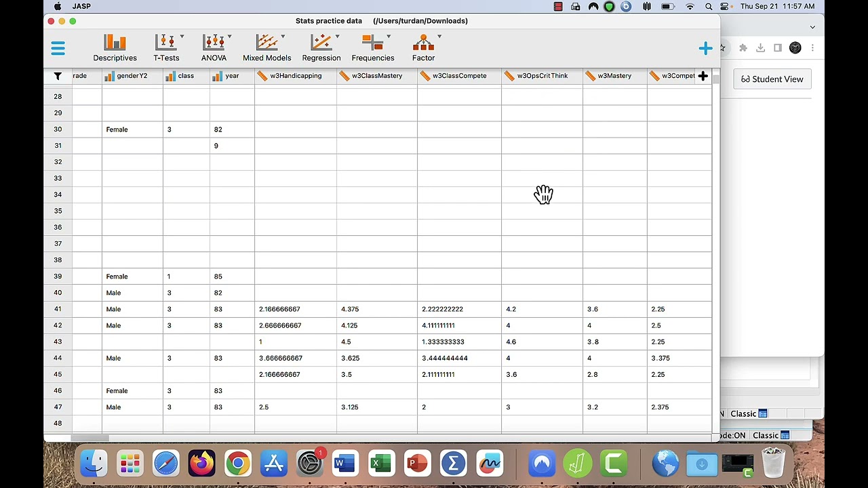
Task: Click the date and time in menu bar
Action: click(778, 6)
